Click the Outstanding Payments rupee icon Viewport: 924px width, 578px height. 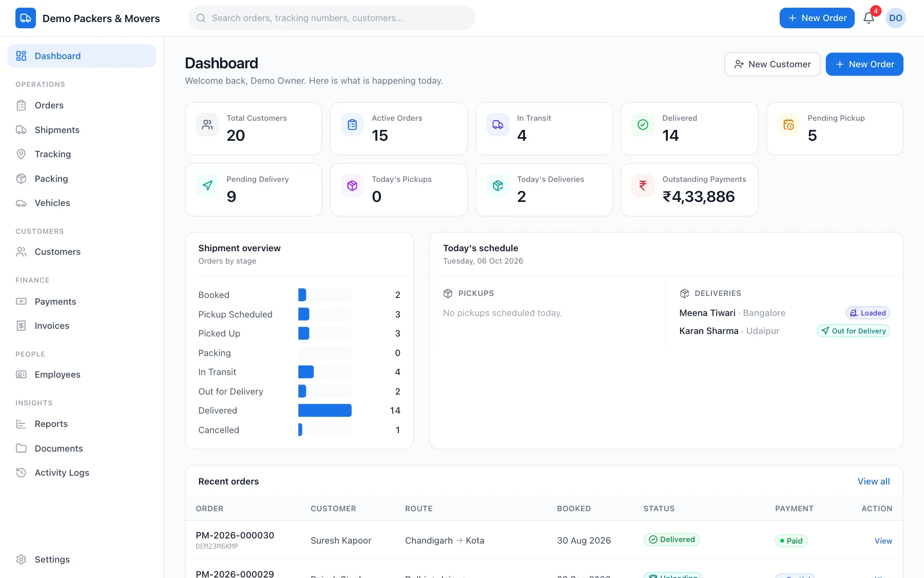643,185
